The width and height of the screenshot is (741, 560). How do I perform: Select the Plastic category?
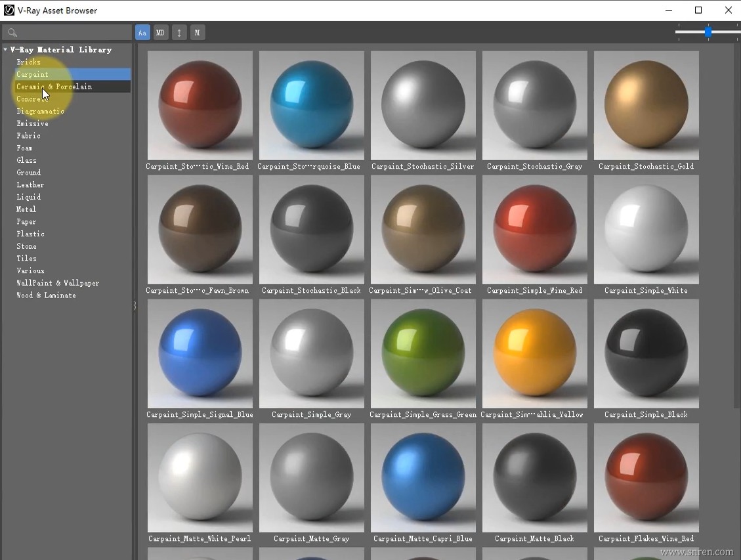30,234
